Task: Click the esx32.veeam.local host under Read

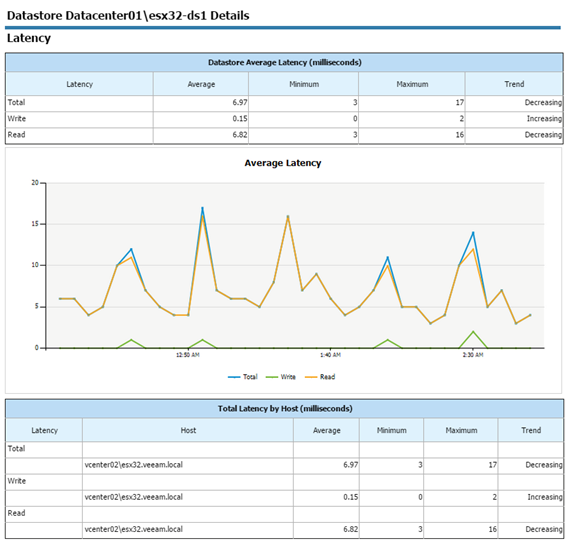Action: 133,529
